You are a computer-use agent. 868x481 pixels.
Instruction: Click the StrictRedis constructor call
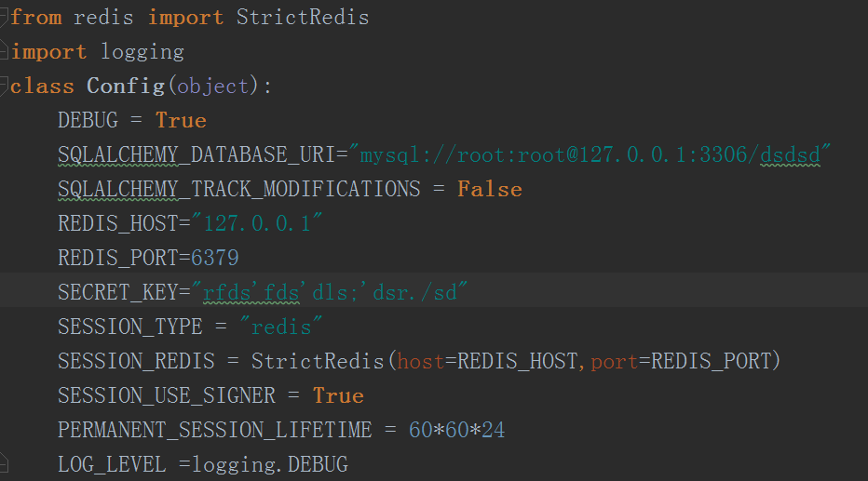[x=319, y=361]
